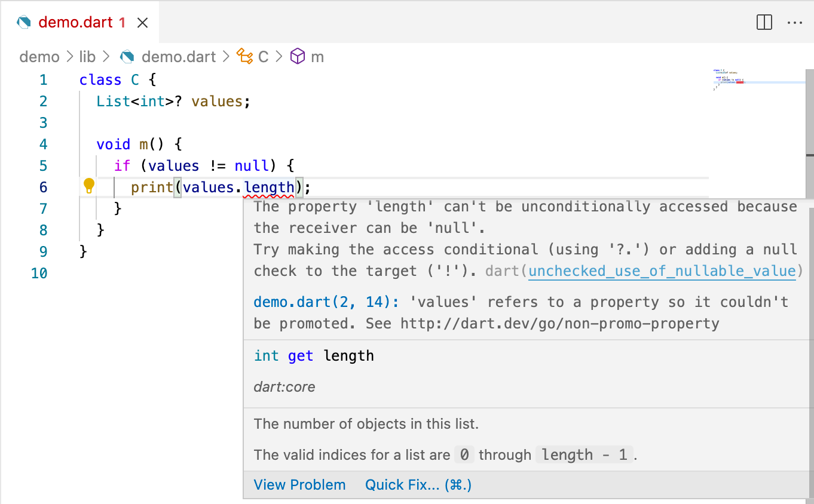The height and width of the screenshot is (504, 814).
Task: Click the hover popup vertical scrollbar
Action: pyautogui.click(x=810, y=299)
